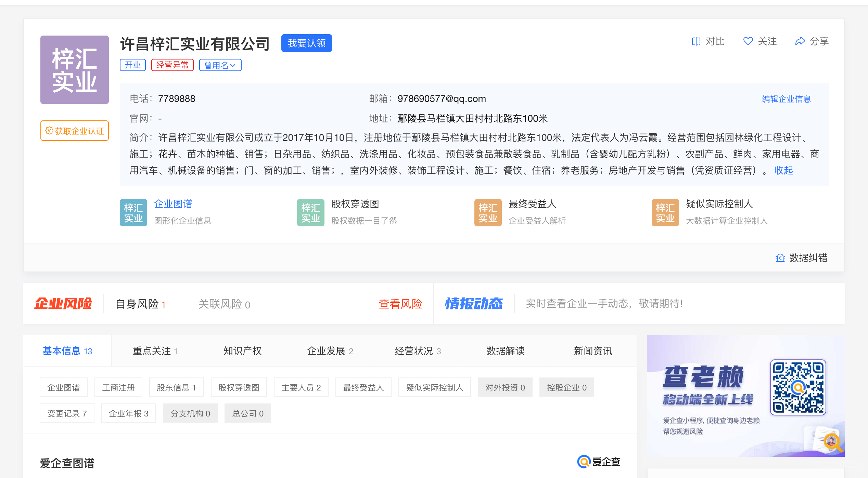Click the 查看风险 link
This screenshot has width=868, height=478.
point(400,304)
